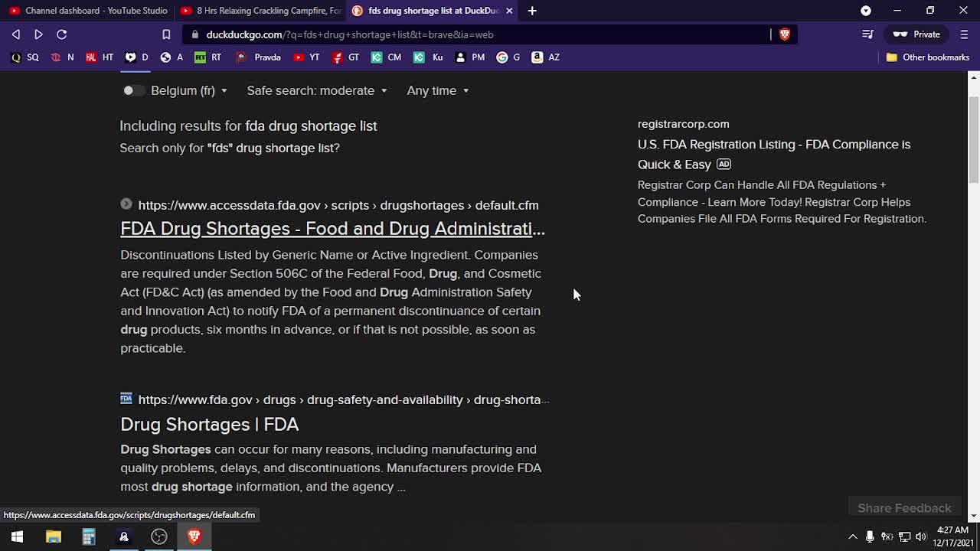Open the A globe bookmark

[x=172, y=57]
